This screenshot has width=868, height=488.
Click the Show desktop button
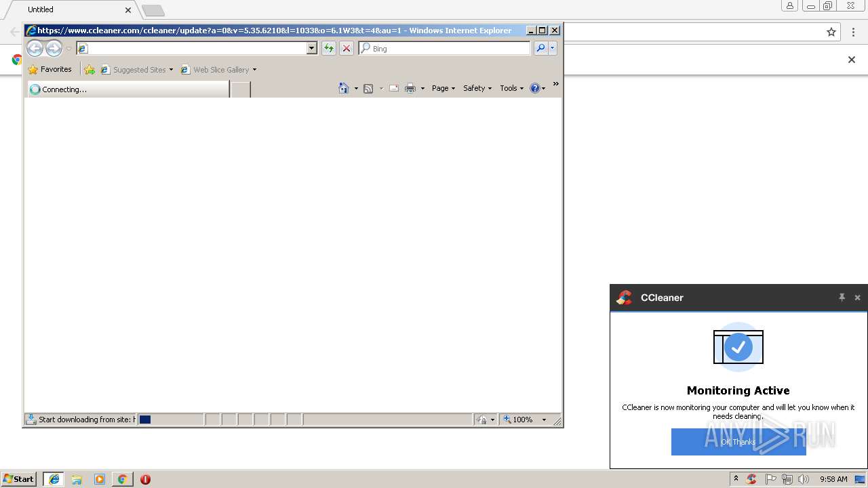861,479
